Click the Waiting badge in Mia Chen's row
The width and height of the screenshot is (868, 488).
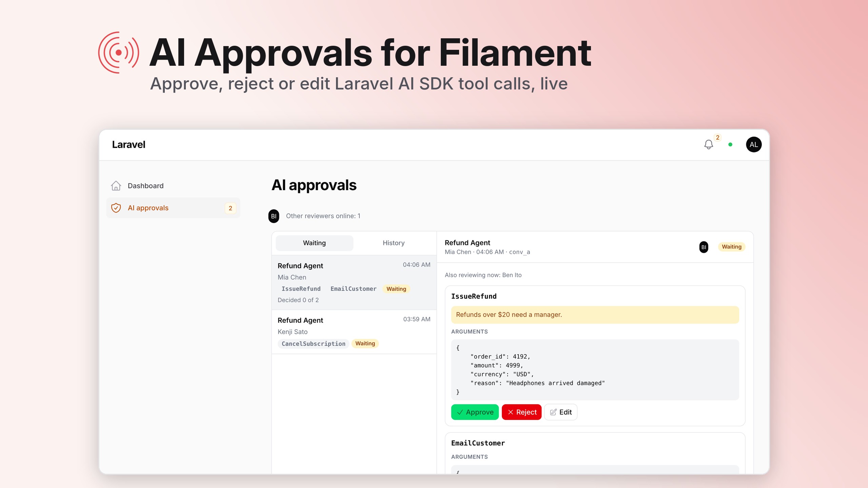tap(396, 289)
